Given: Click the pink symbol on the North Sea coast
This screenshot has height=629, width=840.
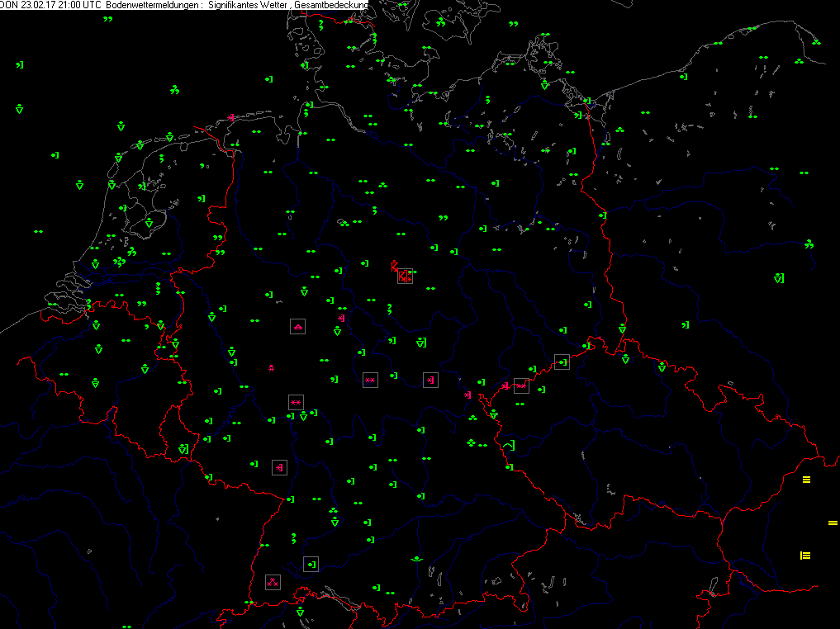Looking at the screenshot, I should pyautogui.click(x=231, y=117).
